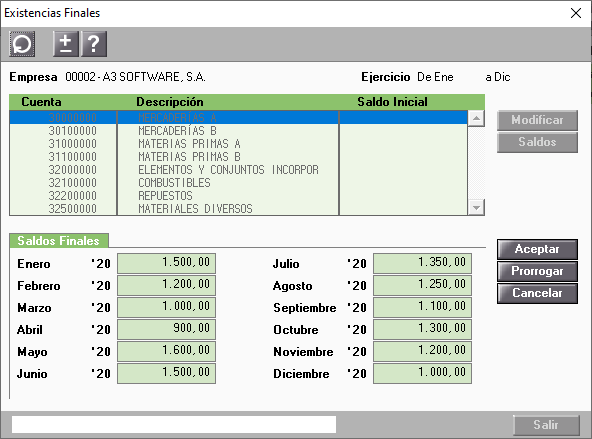Click the Febrero '20 balance field
This screenshot has height=439, width=592.
pyautogui.click(x=166, y=285)
